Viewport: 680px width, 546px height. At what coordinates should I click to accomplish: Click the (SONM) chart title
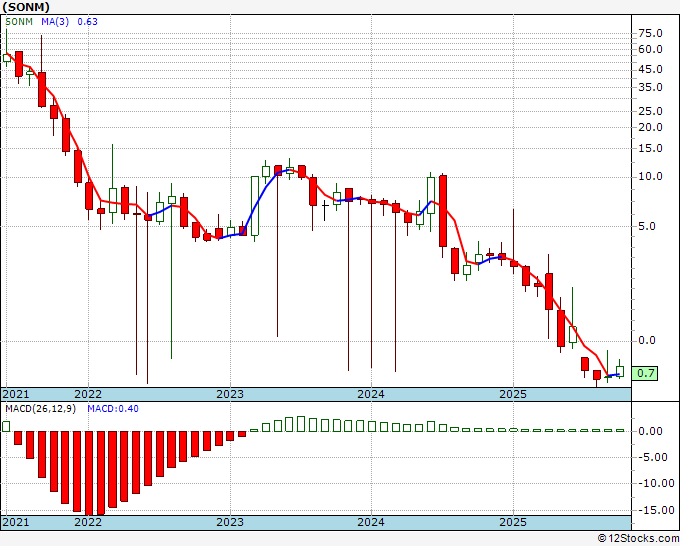(26, 7)
